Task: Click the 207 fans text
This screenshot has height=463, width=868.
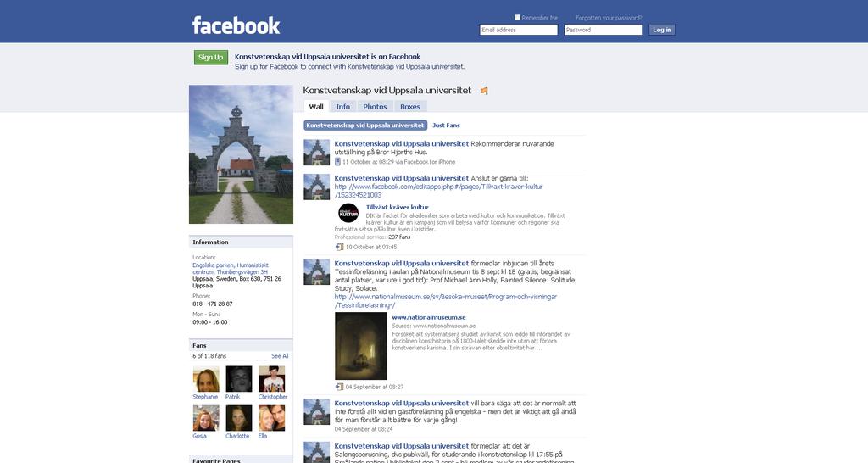Action: pos(400,237)
